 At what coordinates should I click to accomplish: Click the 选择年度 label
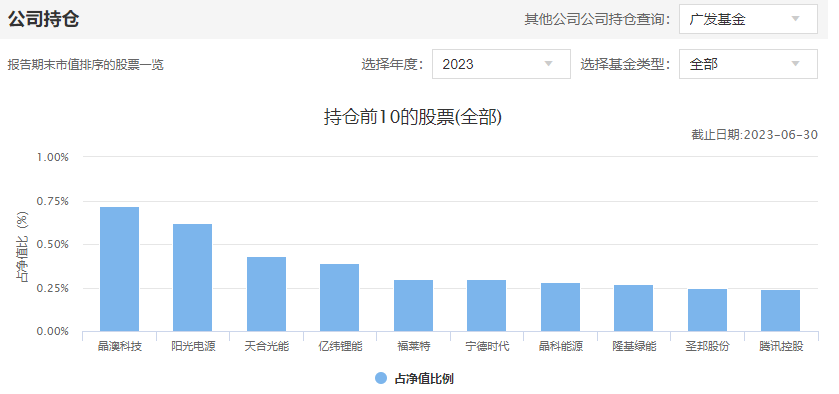click(x=392, y=65)
